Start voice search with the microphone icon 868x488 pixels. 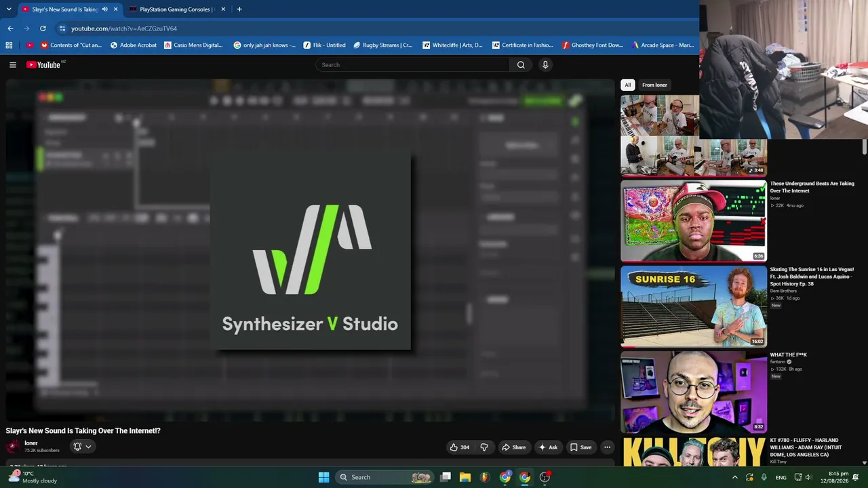(x=545, y=65)
